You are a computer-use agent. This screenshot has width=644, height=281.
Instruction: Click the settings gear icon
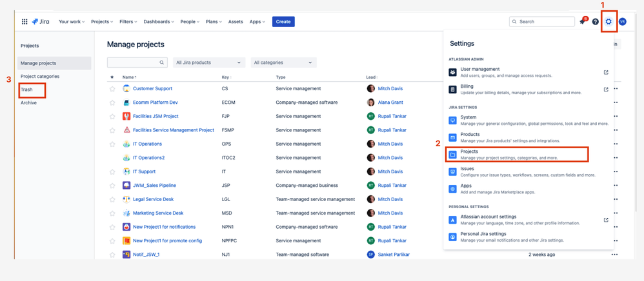point(609,22)
